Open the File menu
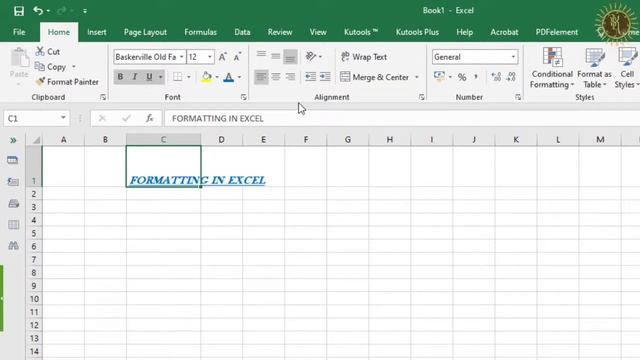Image resolution: width=640 pixels, height=360 pixels. pyautogui.click(x=19, y=32)
